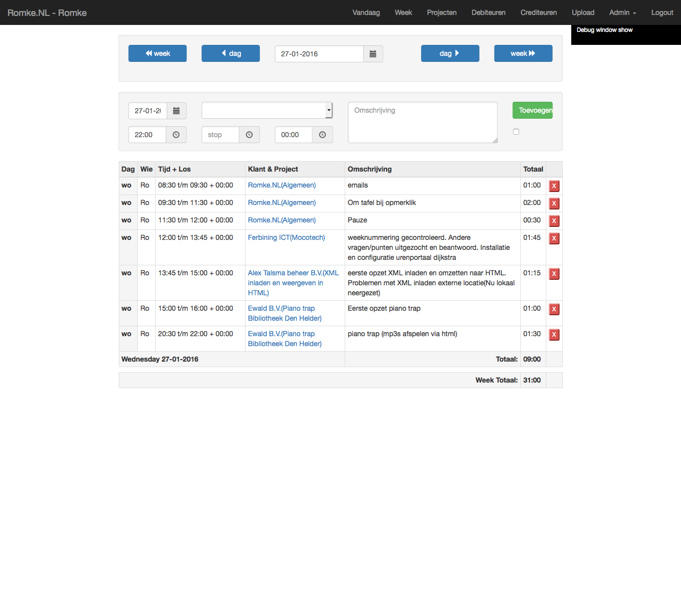Image resolution: width=681 pixels, height=616 pixels.
Task: Delete the 'Pauze' time entry
Action: [x=554, y=221]
